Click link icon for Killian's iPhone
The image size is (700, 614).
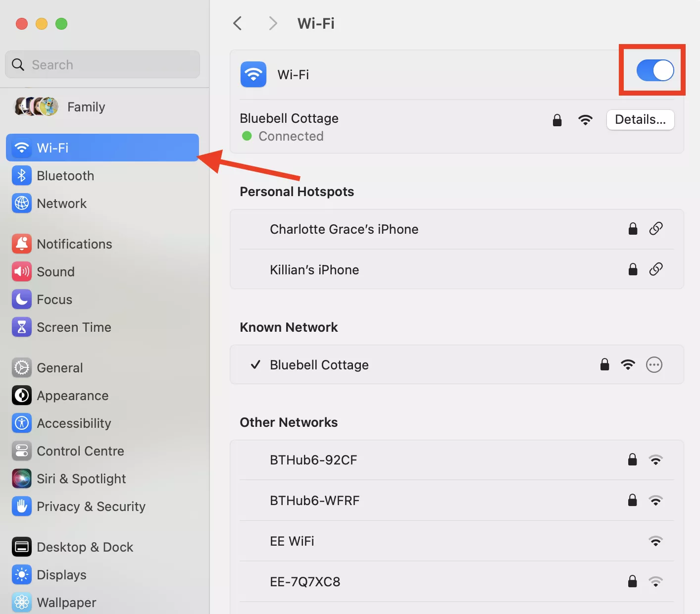pos(656,269)
